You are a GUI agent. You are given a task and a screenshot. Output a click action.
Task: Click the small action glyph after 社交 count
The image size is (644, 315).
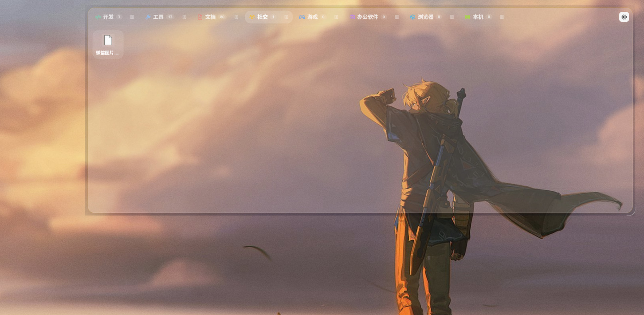pos(286,17)
